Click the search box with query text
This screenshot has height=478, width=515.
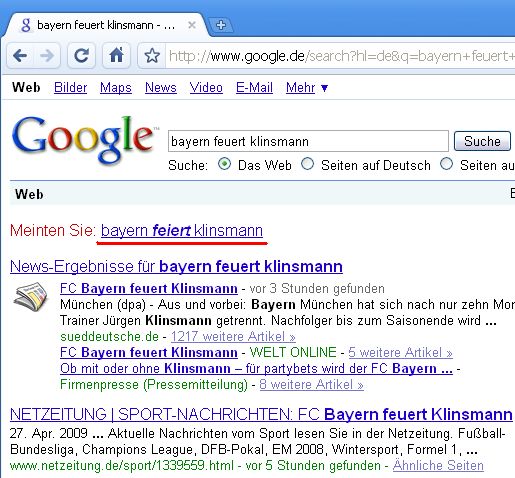click(308, 141)
